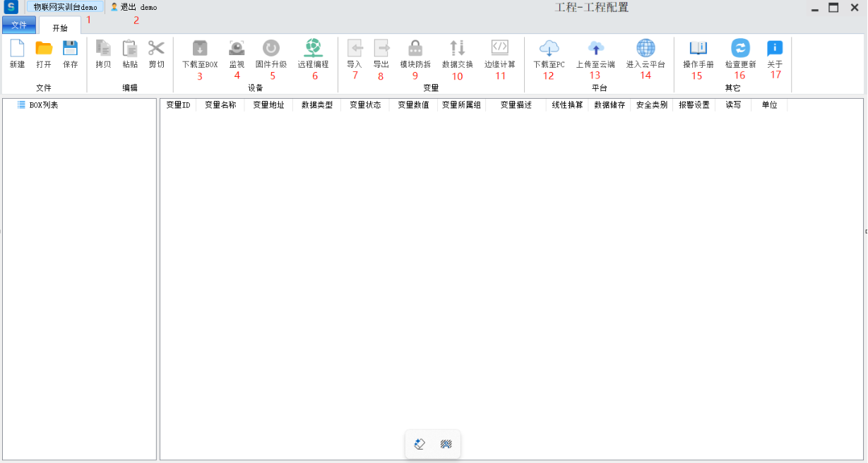Open the 操作手册 operation manual
Image resolution: width=868 pixels, height=463 pixels.
pos(698,49)
